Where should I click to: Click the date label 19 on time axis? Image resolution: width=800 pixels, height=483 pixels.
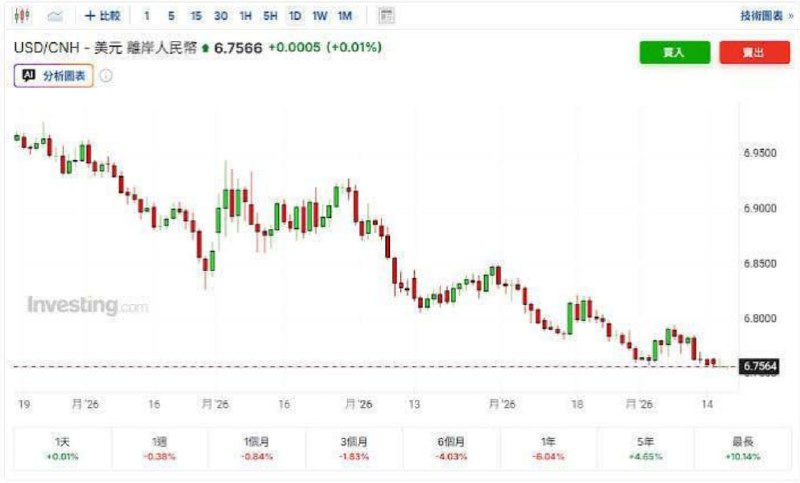(24, 404)
